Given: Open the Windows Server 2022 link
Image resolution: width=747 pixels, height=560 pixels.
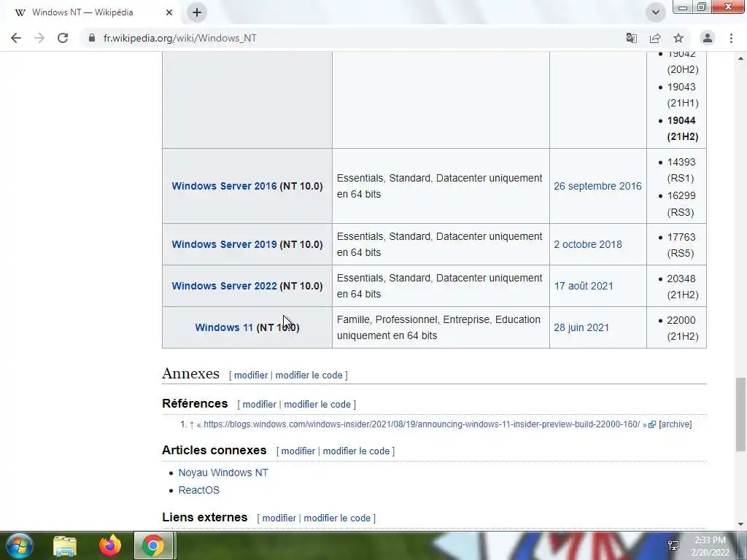Looking at the screenshot, I should point(224,286).
